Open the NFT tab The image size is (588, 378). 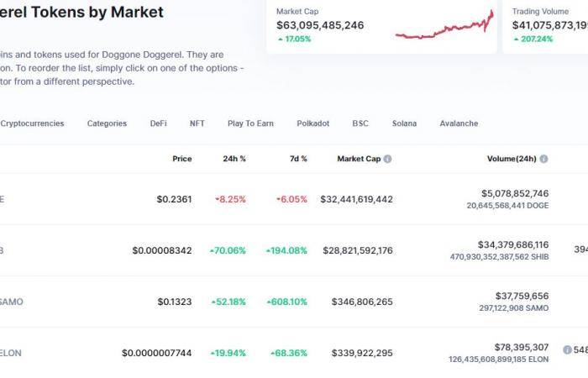[197, 123]
